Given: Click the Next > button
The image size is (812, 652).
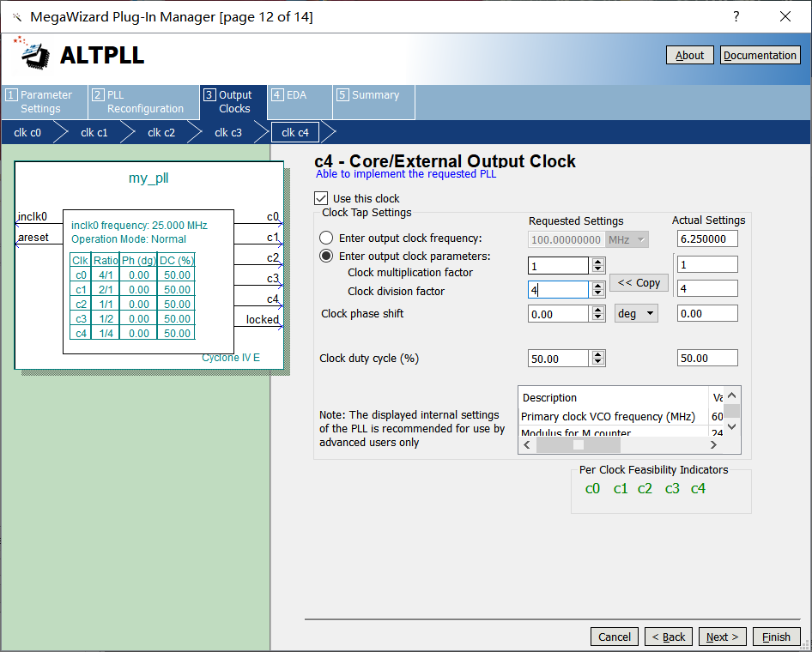Looking at the screenshot, I should tap(722, 637).
